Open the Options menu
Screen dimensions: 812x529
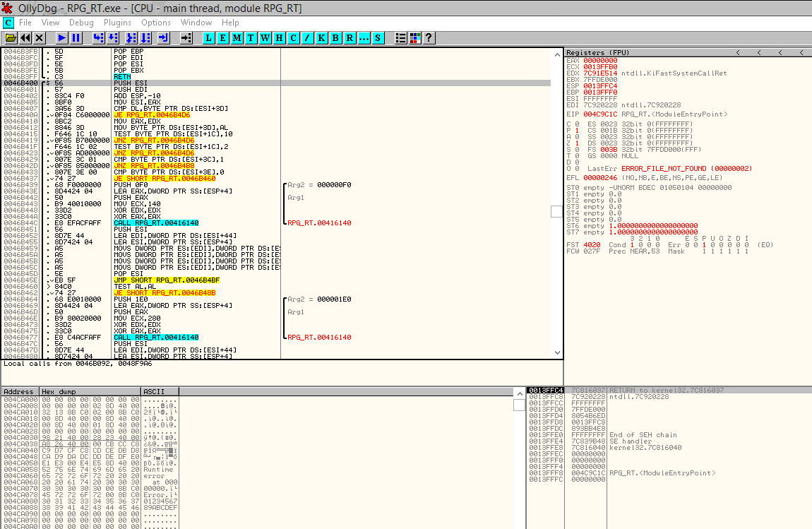tap(156, 23)
